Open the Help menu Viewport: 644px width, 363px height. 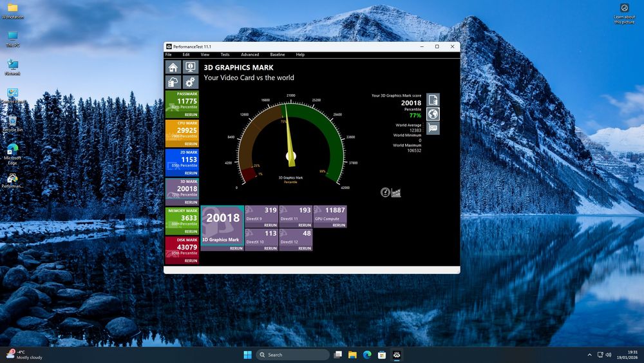300,55
